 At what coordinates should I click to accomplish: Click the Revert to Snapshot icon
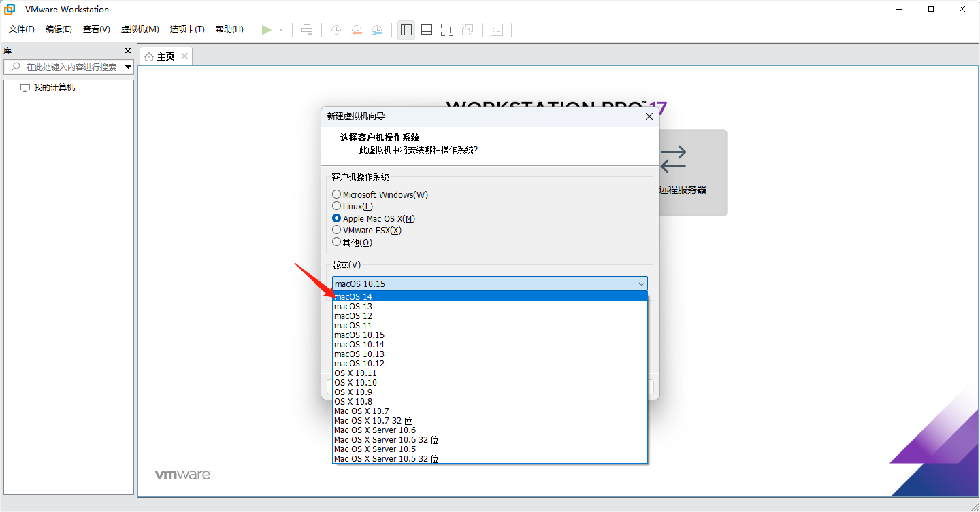click(x=357, y=30)
